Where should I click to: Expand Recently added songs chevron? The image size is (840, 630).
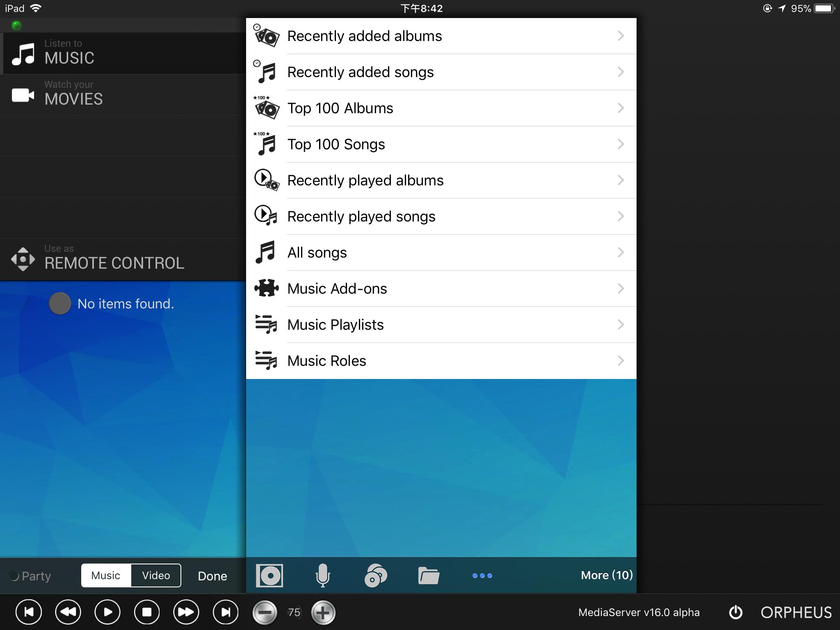pos(621,72)
